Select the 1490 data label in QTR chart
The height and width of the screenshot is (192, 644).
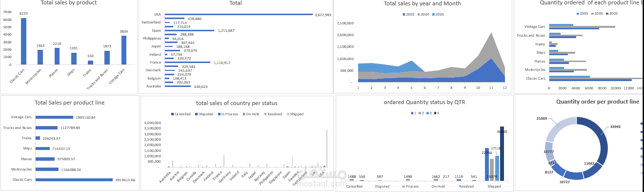tap(408, 176)
